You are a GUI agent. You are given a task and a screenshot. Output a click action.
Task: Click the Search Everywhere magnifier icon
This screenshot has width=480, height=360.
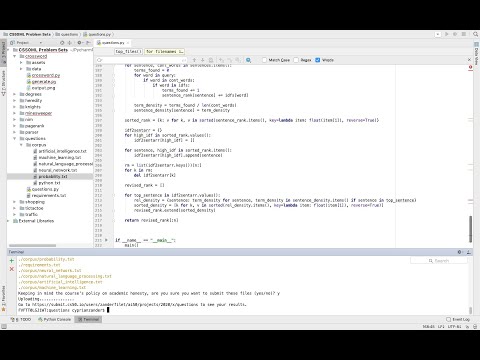475,34
